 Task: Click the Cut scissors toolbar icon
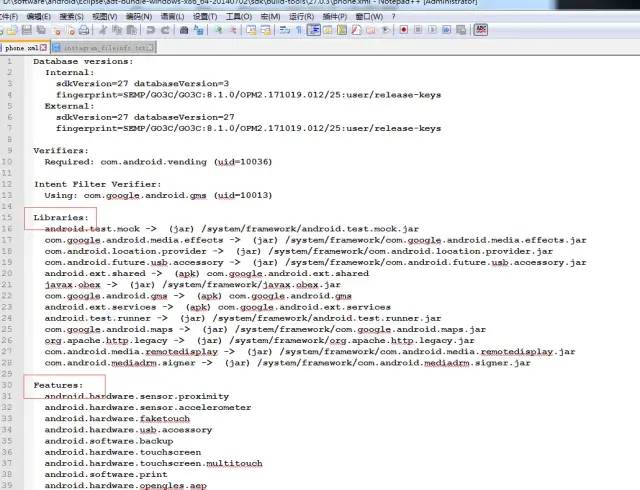point(103,30)
